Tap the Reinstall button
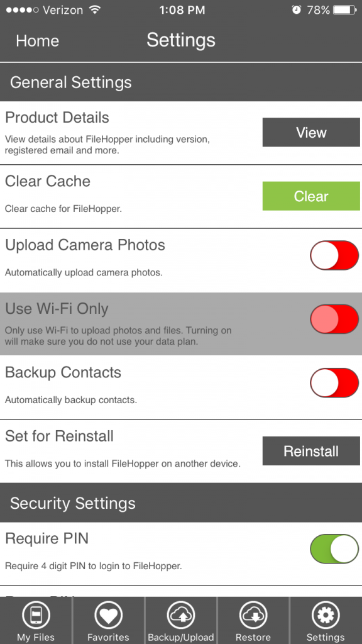Viewport: 362px width, 644px height. point(311,451)
